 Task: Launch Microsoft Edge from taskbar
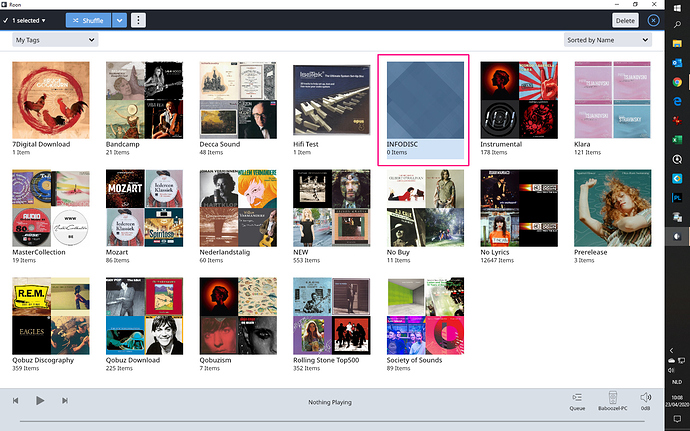pyautogui.click(x=677, y=101)
